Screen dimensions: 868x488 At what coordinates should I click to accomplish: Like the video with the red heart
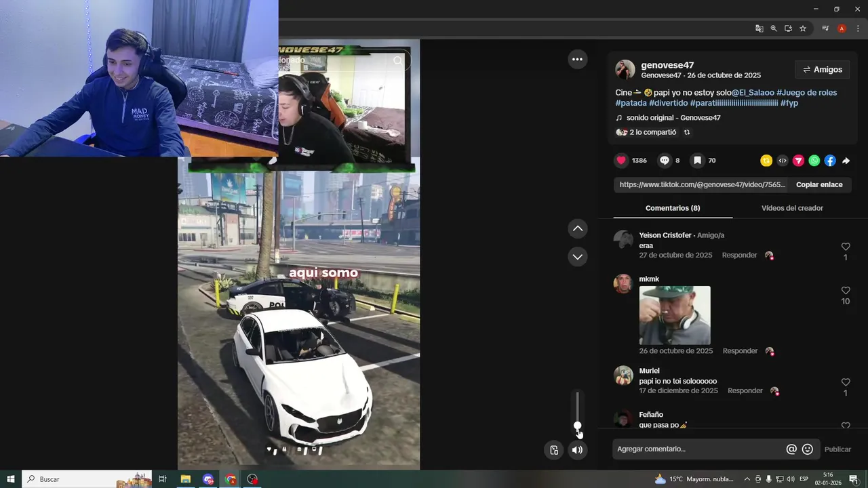pos(621,161)
